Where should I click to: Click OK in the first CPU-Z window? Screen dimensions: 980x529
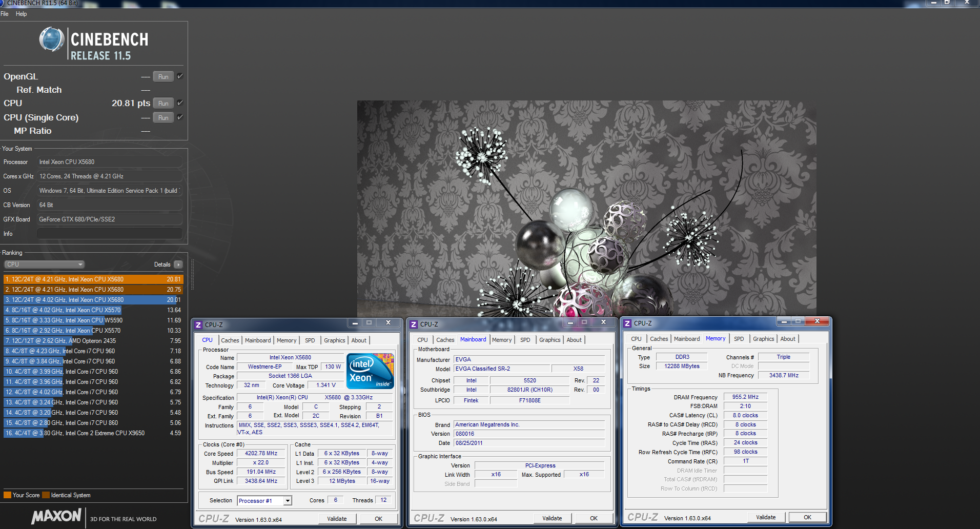pyautogui.click(x=378, y=519)
